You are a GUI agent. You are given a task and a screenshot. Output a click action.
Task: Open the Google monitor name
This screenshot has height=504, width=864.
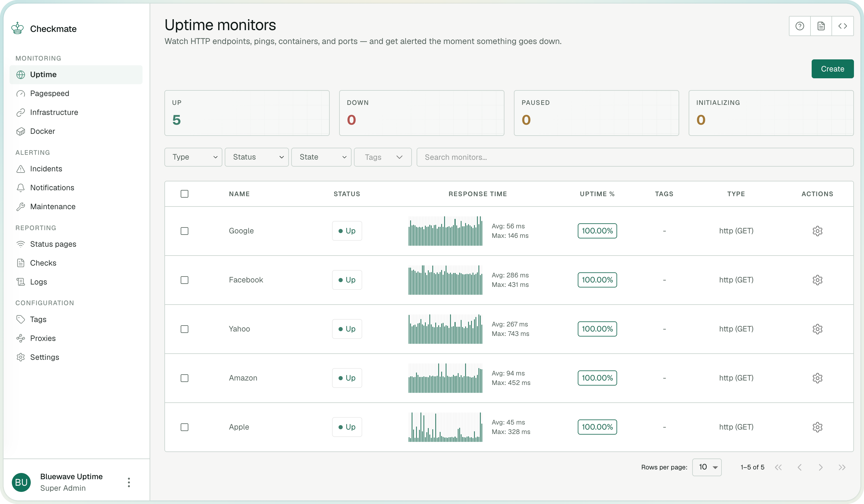(x=241, y=231)
